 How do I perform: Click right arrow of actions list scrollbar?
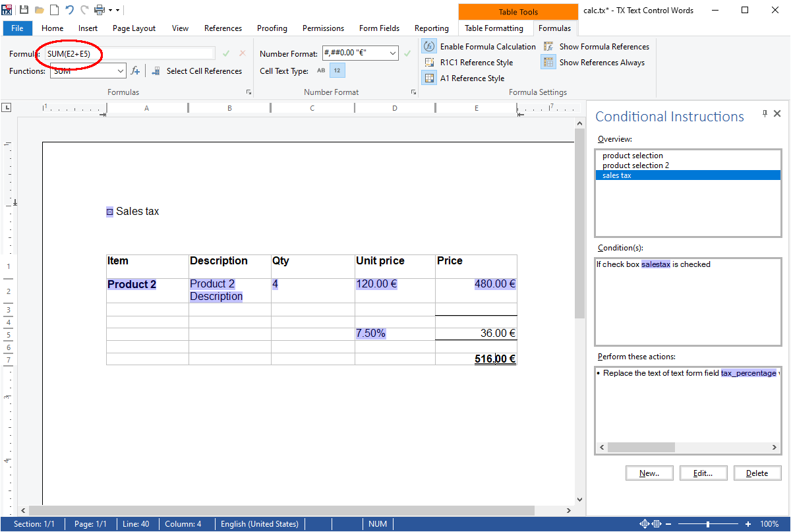[x=775, y=448]
